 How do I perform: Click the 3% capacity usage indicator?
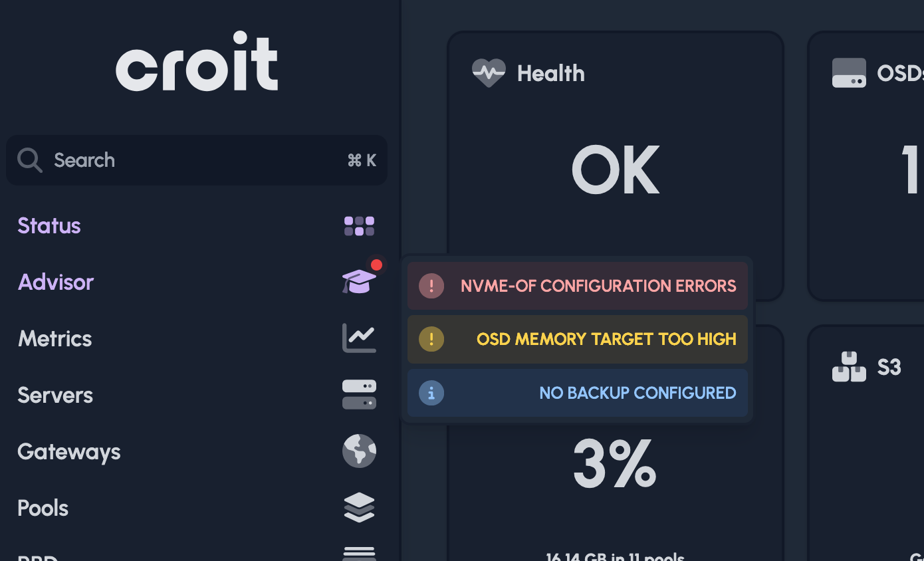[x=614, y=464]
